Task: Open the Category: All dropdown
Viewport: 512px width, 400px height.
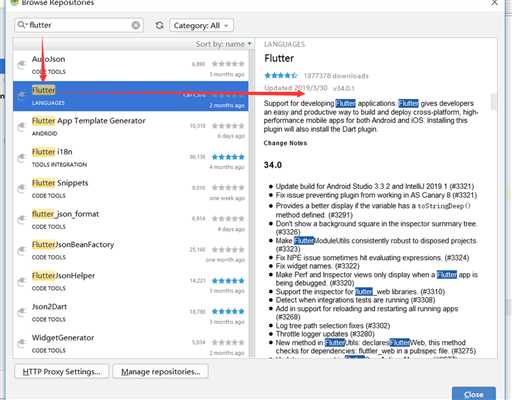Action: click(201, 25)
